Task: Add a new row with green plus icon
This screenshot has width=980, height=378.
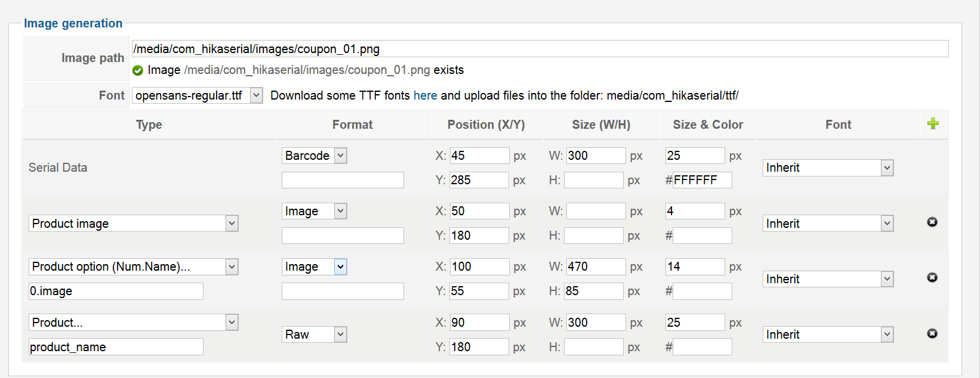Action: point(933,123)
